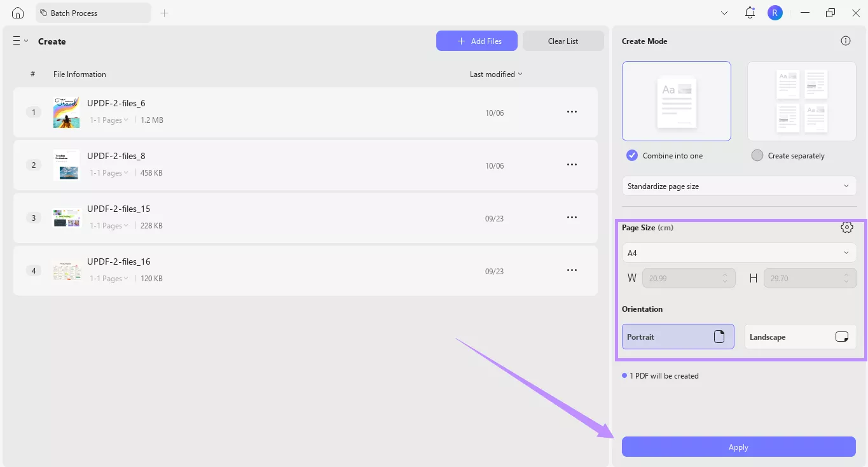Click the Apply button

coord(738,447)
